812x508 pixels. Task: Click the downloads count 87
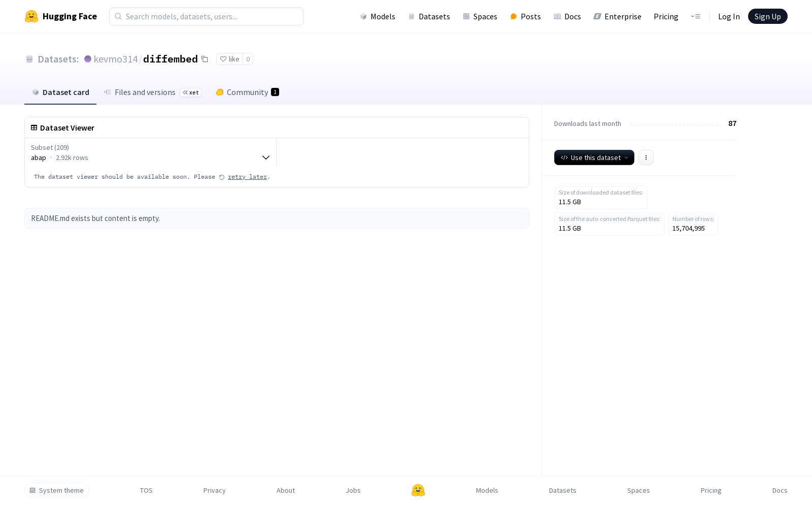(x=732, y=123)
